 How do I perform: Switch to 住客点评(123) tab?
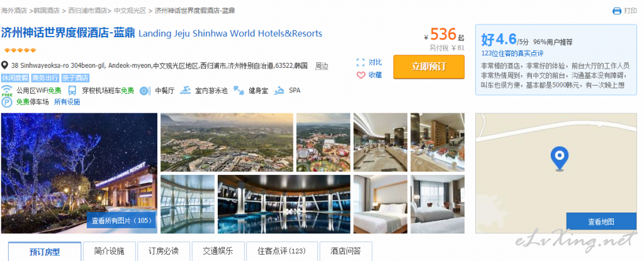[282, 251]
